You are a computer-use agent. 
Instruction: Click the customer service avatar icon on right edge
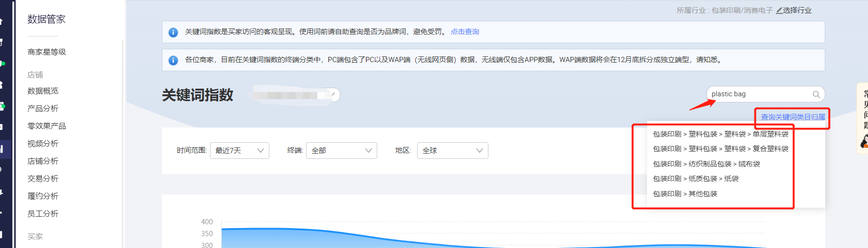pos(864,141)
